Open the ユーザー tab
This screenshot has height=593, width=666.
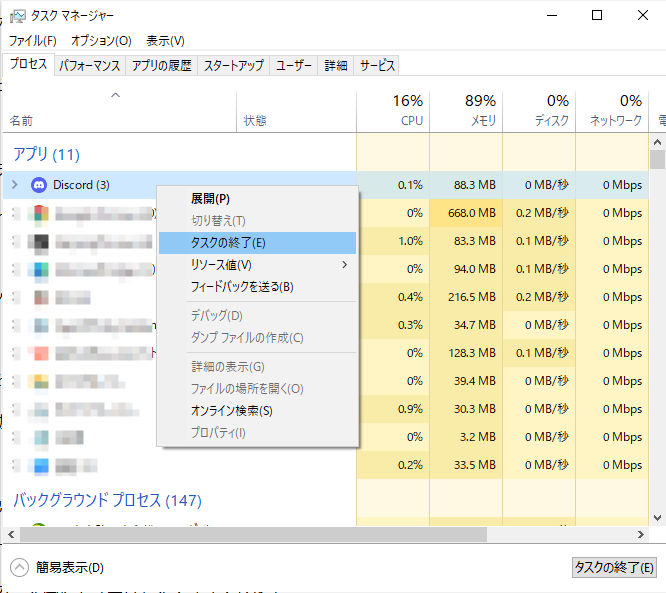[293, 65]
